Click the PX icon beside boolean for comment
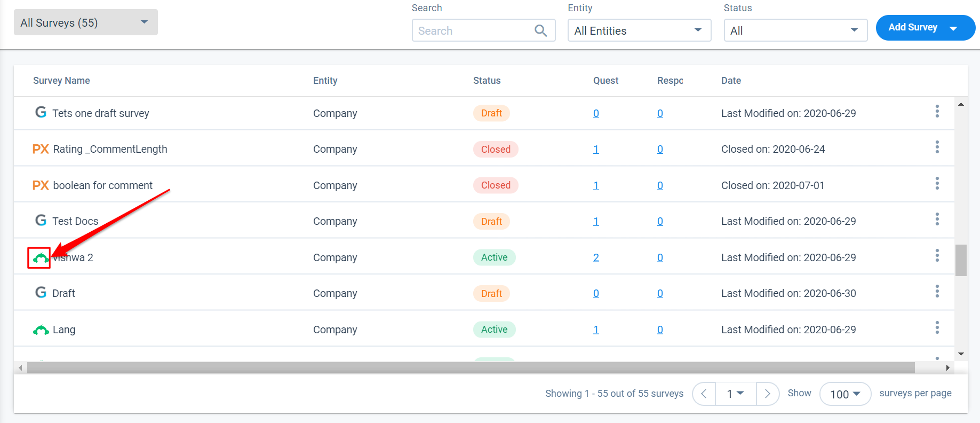980x423 pixels. pos(41,185)
